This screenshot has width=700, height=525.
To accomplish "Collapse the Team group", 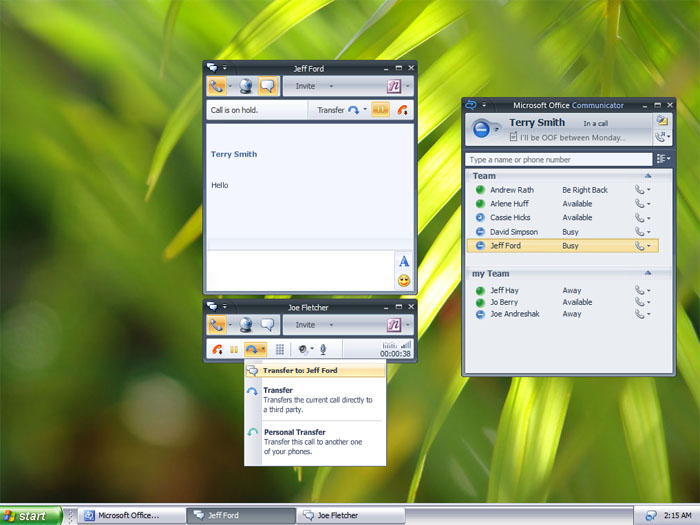I will coord(648,176).
